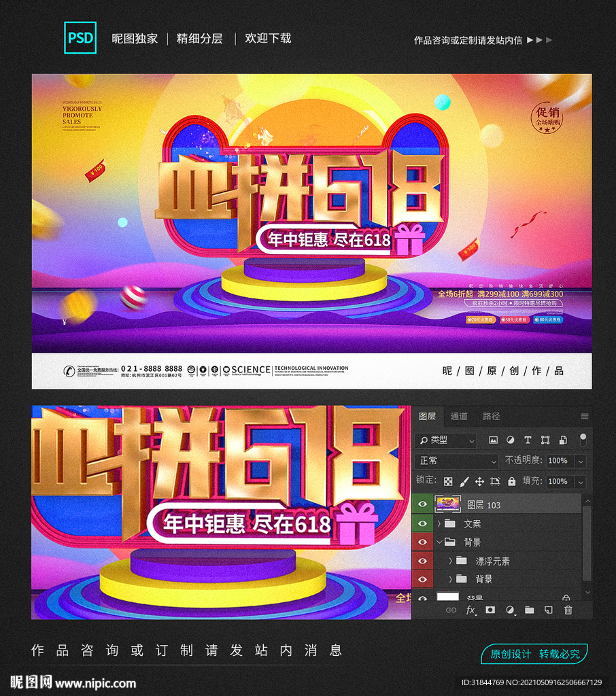Click the Lock all padlock icon
This screenshot has width=616, height=696.
click(x=511, y=482)
